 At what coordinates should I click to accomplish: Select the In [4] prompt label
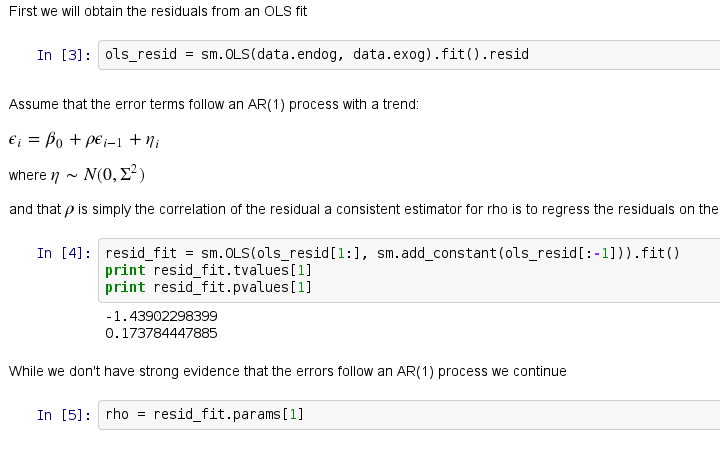[x=65, y=253]
